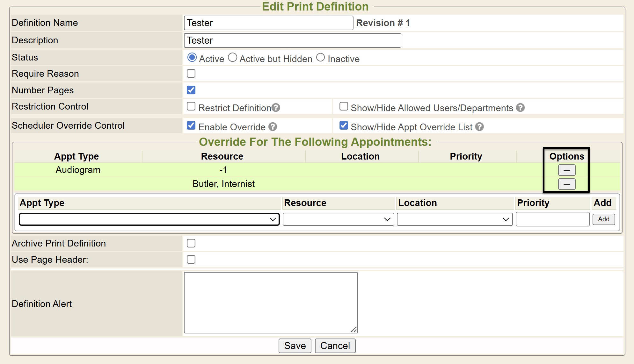The image size is (634, 364).
Task: Focus the Definition Alert text area
Action: point(271,303)
